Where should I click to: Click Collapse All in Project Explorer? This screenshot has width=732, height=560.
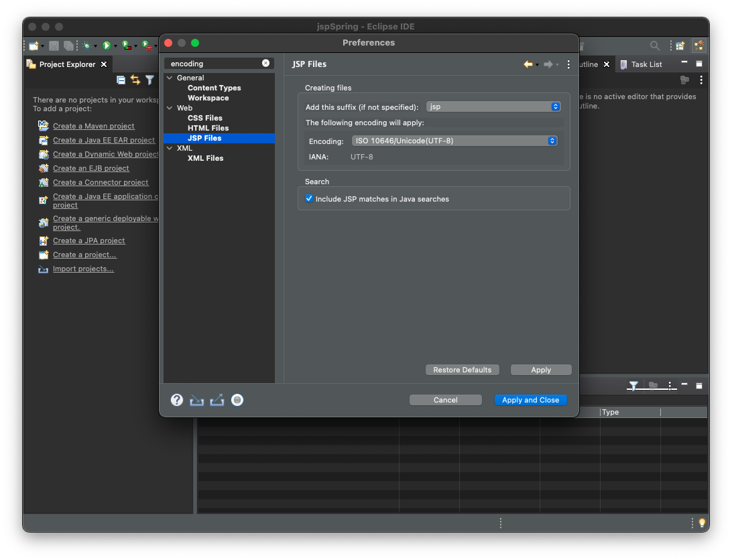(x=121, y=80)
